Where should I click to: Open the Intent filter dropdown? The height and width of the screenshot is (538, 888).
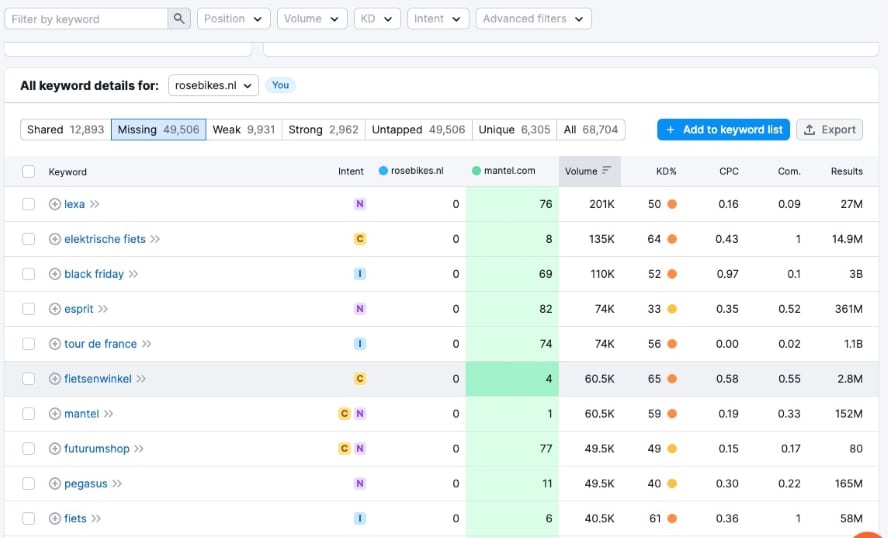[438, 19]
